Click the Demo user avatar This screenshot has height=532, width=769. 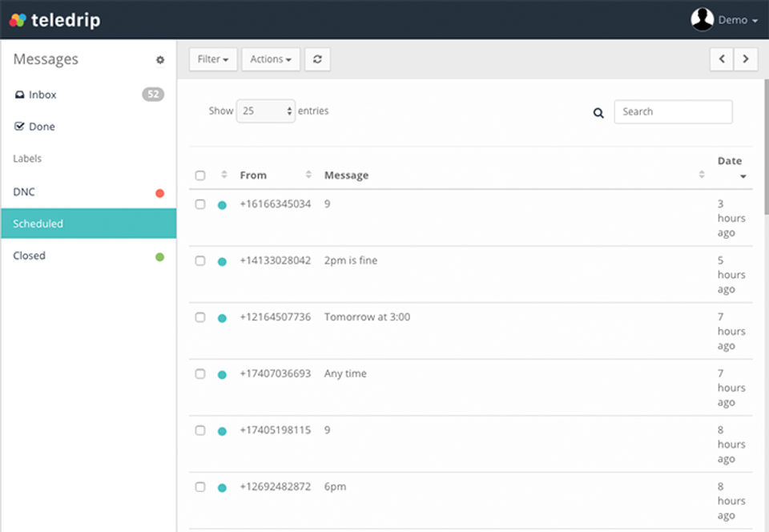click(x=703, y=19)
